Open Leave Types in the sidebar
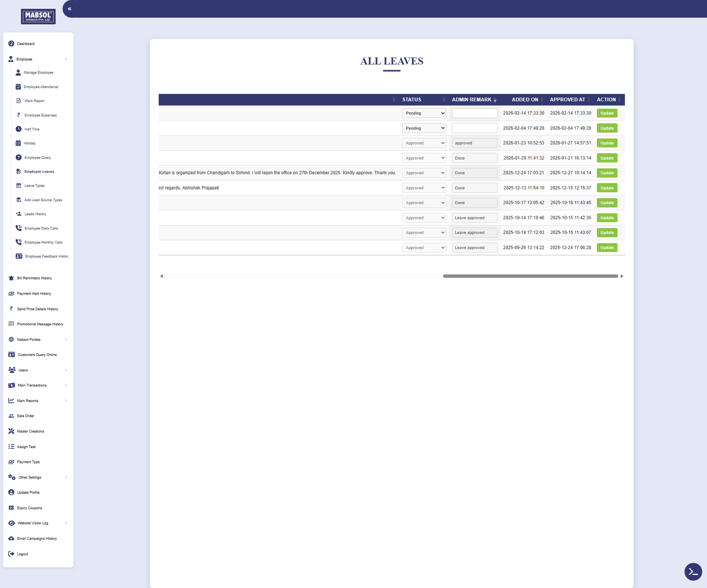The height and width of the screenshot is (588, 707). click(34, 186)
